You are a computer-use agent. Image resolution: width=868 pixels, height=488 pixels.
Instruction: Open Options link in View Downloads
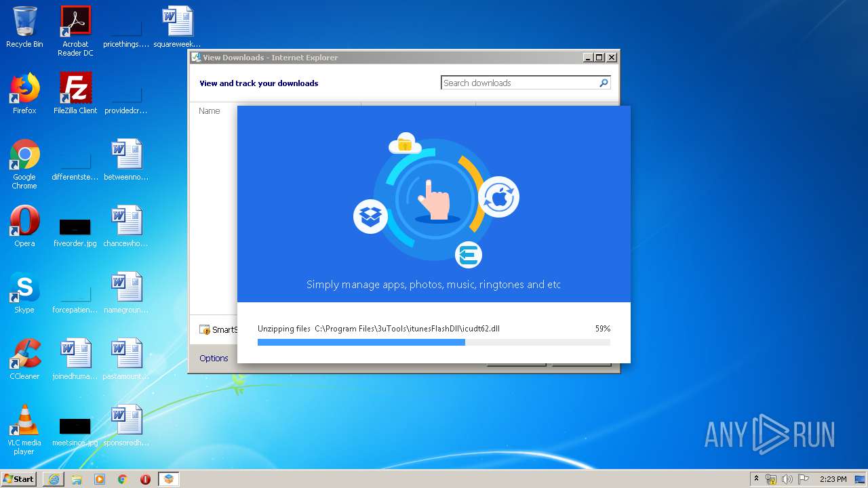point(214,358)
